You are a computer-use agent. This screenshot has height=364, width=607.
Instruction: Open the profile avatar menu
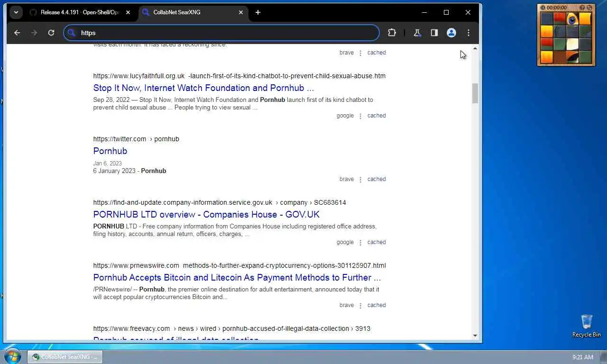(451, 33)
